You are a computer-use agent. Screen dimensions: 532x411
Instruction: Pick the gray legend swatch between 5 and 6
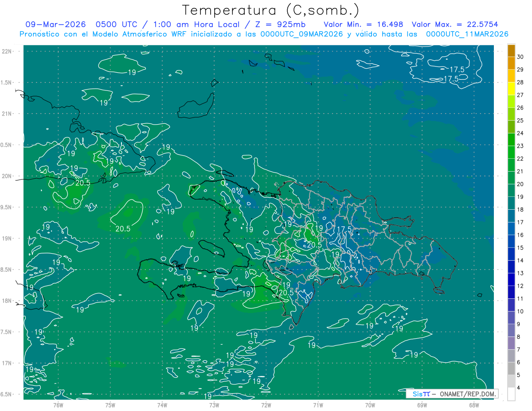[511, 369]
